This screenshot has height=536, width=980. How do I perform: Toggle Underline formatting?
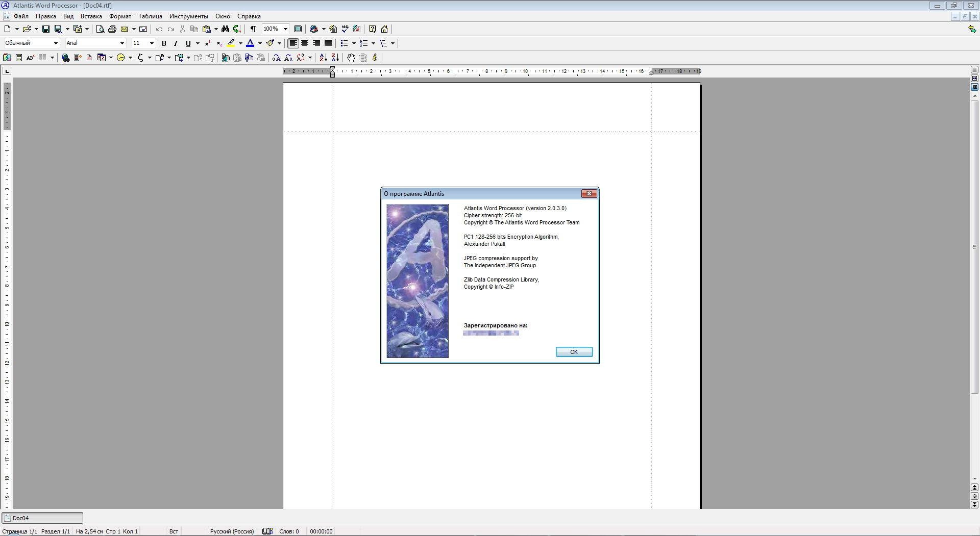tap(188, 43)
